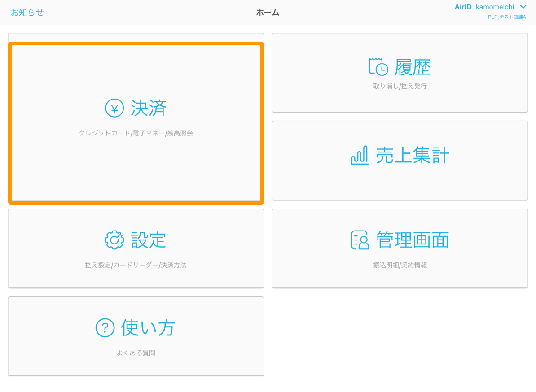Click the 取り消し/控え発行 subtitle
This screenshot has height=392, width=536.
[400, 86]
